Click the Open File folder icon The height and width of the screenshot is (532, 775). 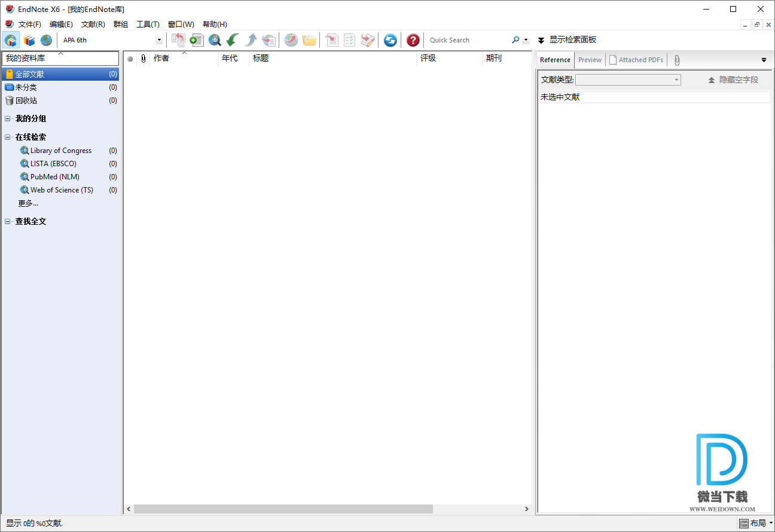pos(309,40)
